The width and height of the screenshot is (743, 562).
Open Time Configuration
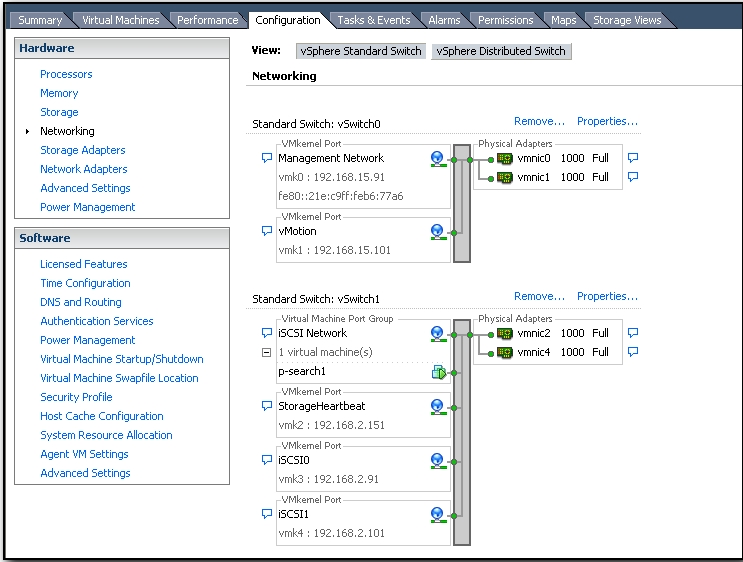pos(85,283)
